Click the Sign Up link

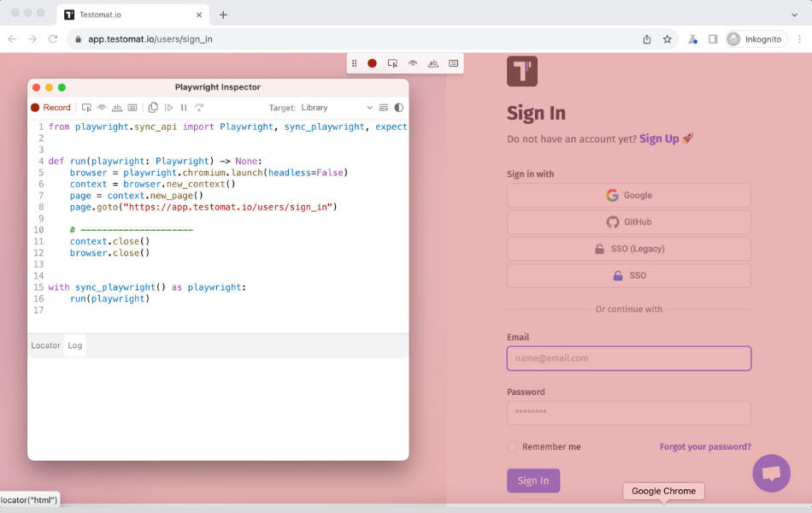pos(659,139)
